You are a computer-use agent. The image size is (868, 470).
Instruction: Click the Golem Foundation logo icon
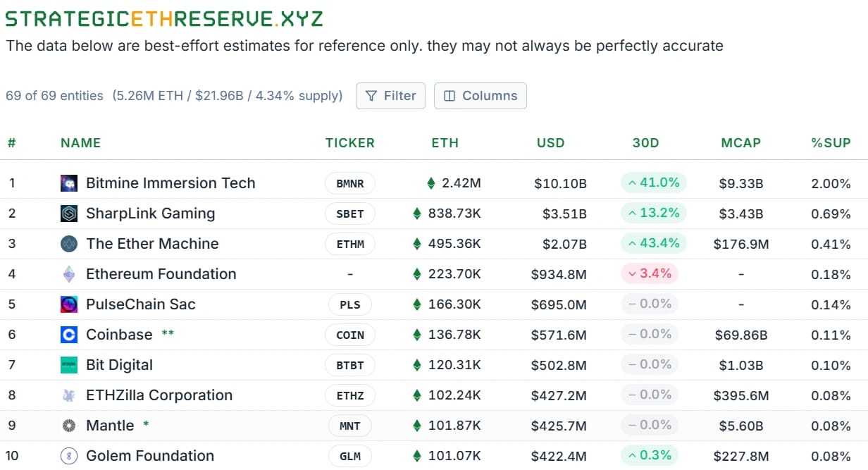point(68,456)
